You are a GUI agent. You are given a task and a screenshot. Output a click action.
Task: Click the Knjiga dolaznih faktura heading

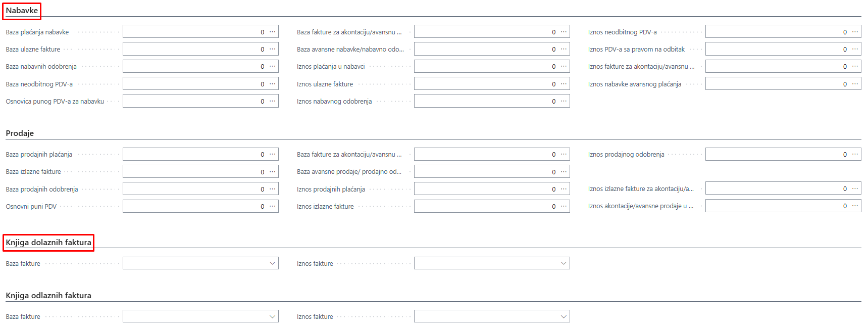point(48,243)
